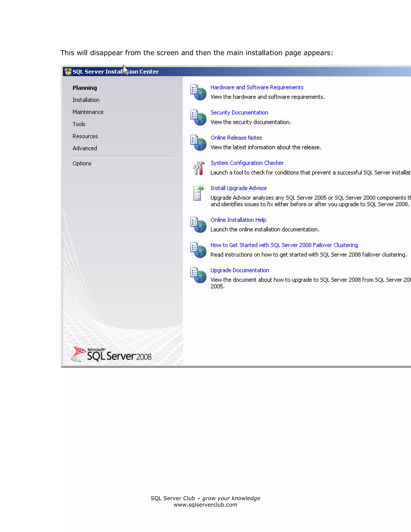Click the Online Installation Help globe icon

[x=198, y=225]
